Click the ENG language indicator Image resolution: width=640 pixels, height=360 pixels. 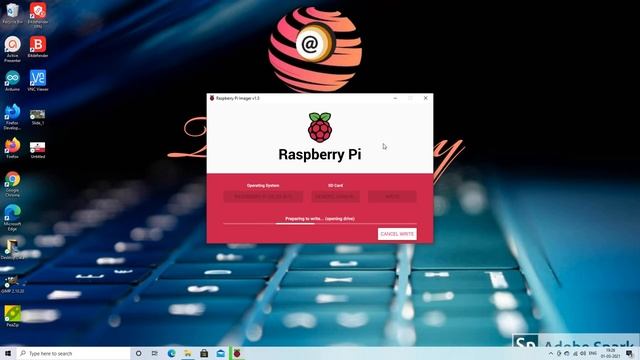(x=593, y=353)
